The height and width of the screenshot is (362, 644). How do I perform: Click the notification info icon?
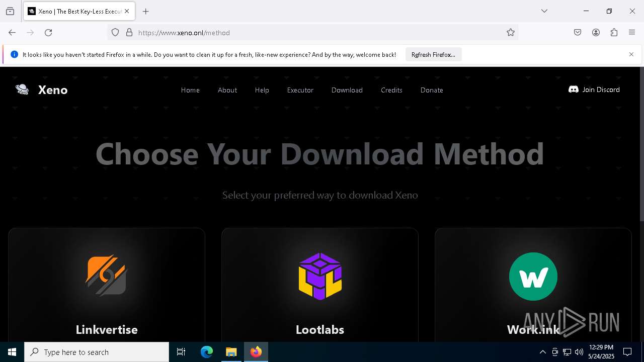14,54
